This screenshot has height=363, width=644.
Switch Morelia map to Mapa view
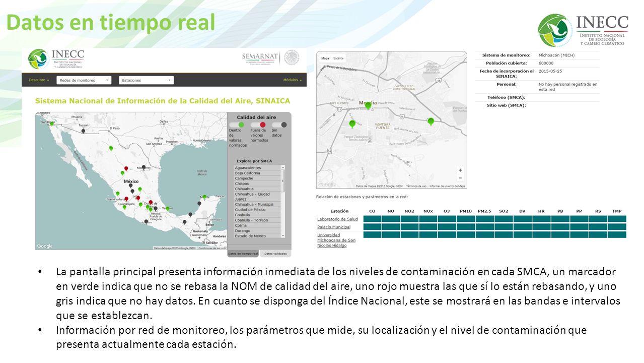point(325,58)
